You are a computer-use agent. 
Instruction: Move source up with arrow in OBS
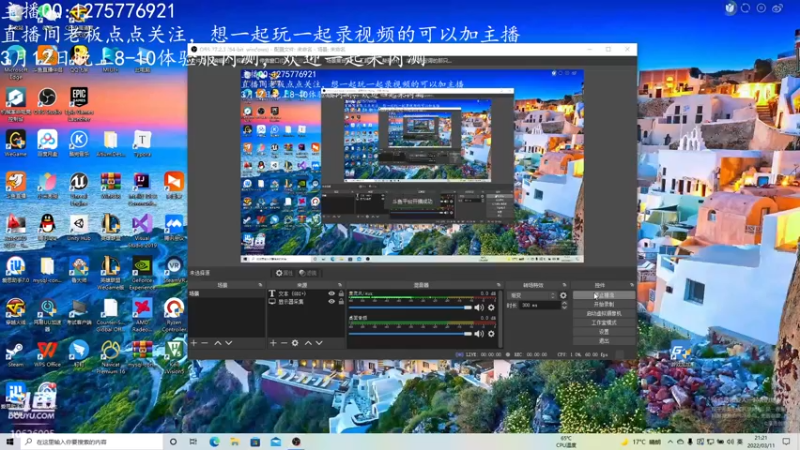tap(308, 343)
